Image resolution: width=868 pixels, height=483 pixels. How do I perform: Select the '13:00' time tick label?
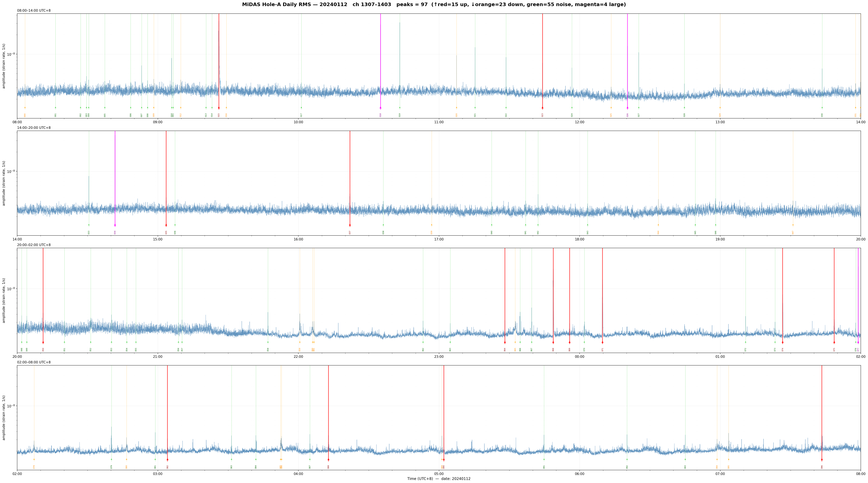tap(720, 122)
